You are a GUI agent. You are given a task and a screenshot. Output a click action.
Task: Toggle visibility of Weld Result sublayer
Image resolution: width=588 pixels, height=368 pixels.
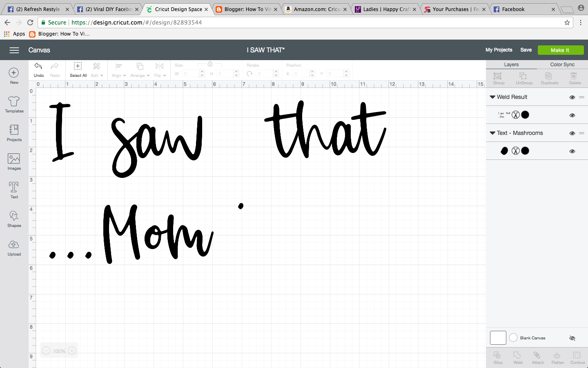572,115
